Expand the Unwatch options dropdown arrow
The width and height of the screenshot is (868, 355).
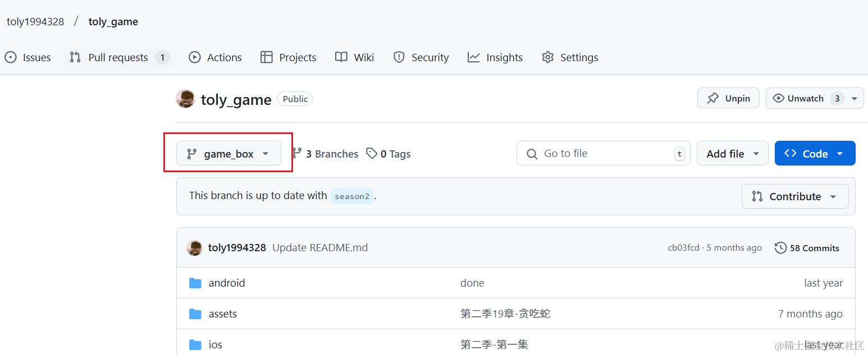tap(855, 99)
